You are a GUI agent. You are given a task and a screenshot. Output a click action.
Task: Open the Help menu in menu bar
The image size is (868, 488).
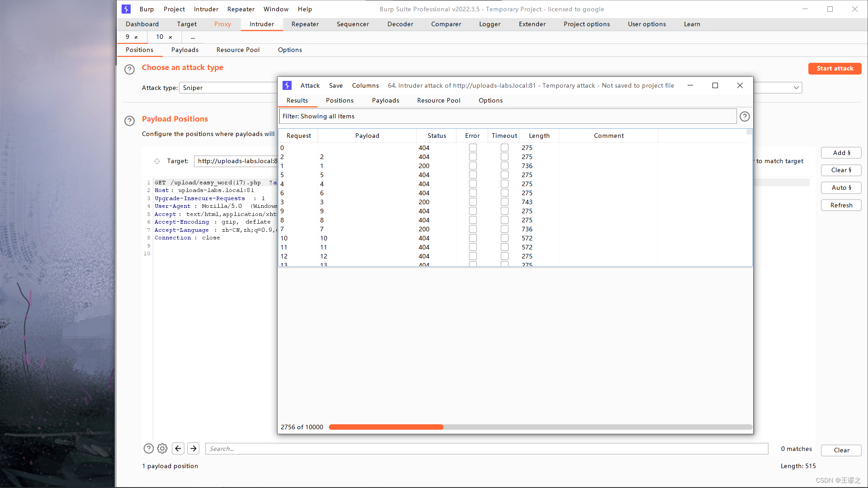pyautogui.click(x=305, y=9)
